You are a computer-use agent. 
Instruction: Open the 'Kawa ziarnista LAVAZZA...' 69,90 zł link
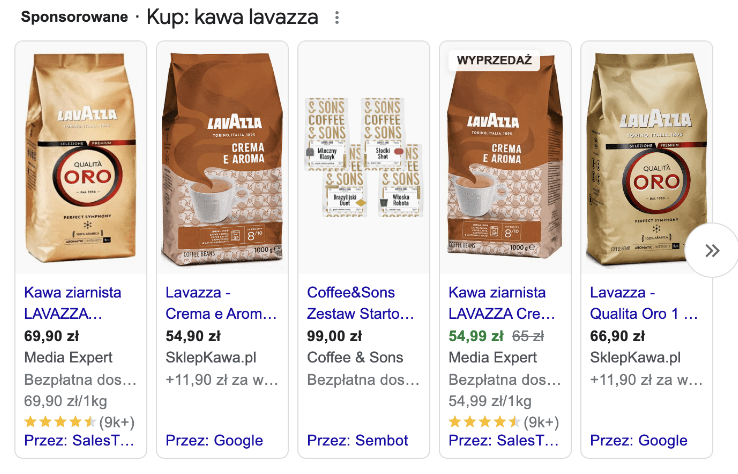point(72,303)
